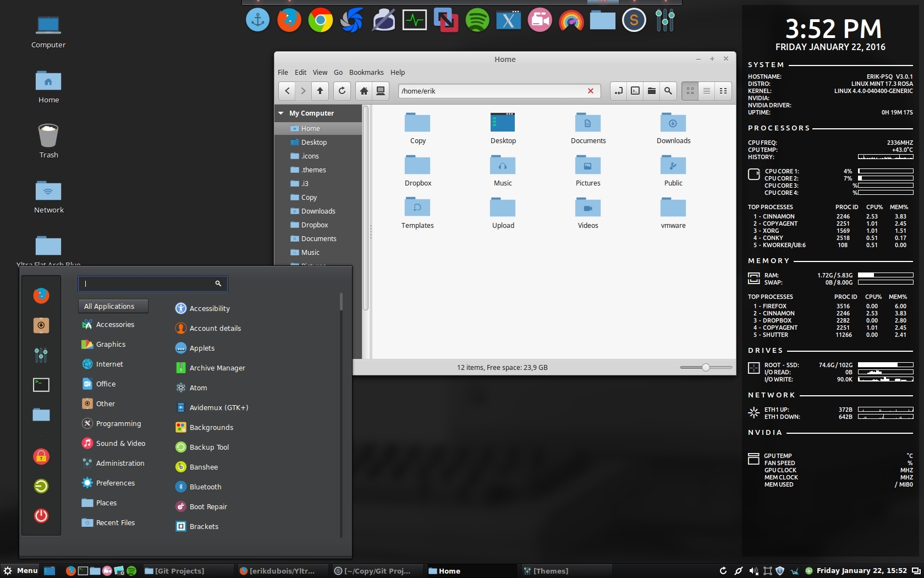The height and width of the screenshot is (578, 924).
Task: Switch to compact view mode
Action: pyautogui.click(x=723, y=91)
